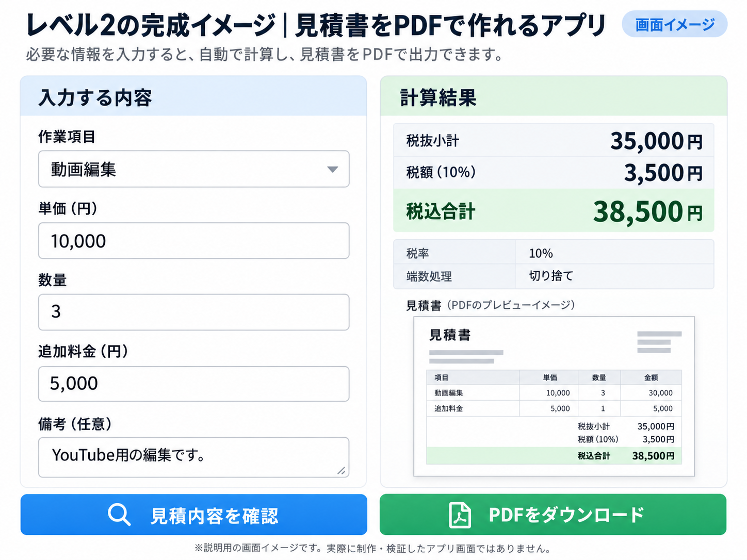Open the 作業項目 dropdown arrow

(333, 169)
